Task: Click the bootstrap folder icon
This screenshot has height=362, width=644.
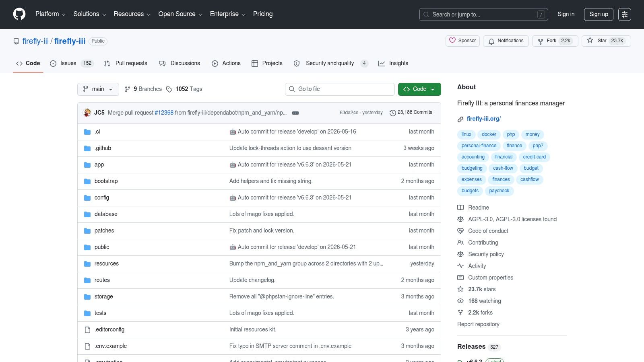Action: pos(87,181)
